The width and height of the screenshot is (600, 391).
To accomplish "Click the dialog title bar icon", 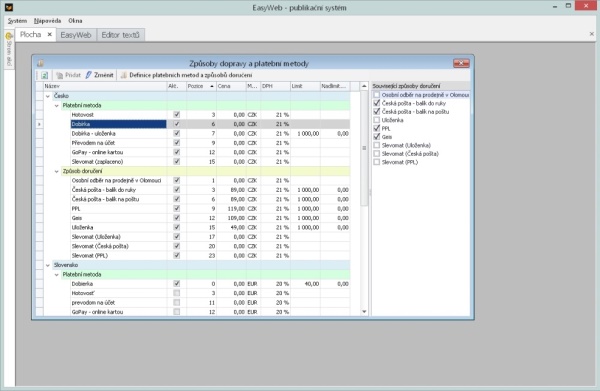I will 41,64.
